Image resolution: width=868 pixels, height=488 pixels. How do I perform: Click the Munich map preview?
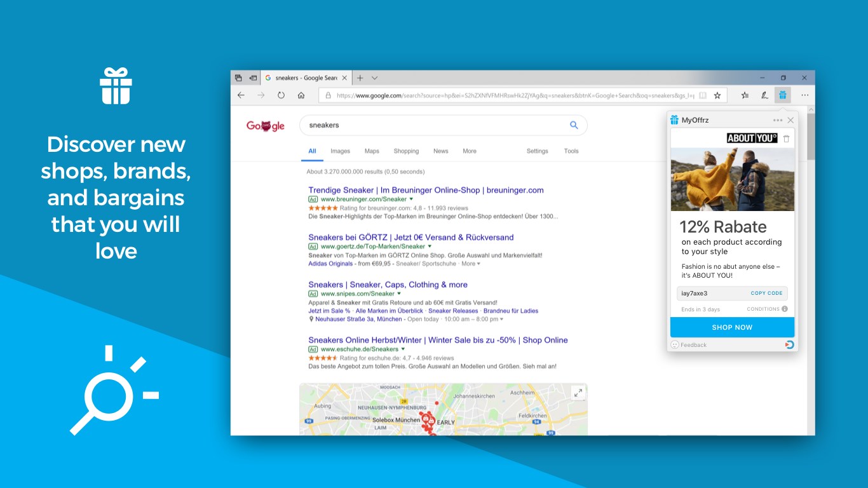(x=443, y=409)
